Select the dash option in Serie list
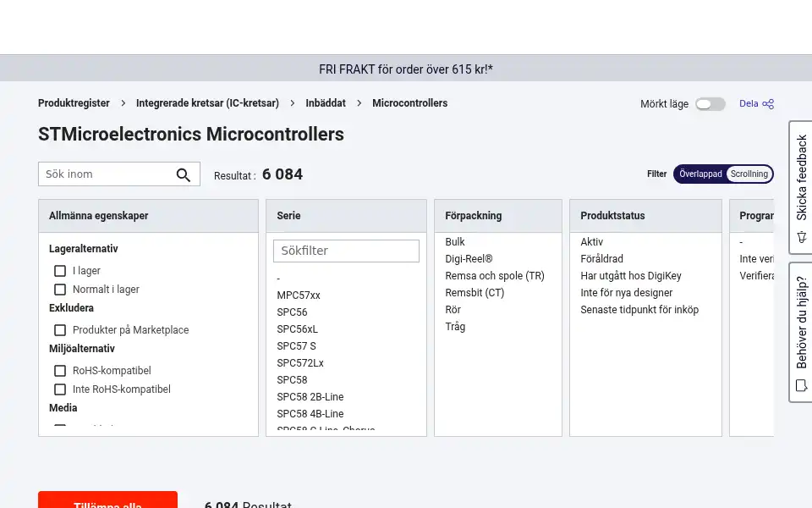This screenshot has width=812, height=508. (278, 279)
